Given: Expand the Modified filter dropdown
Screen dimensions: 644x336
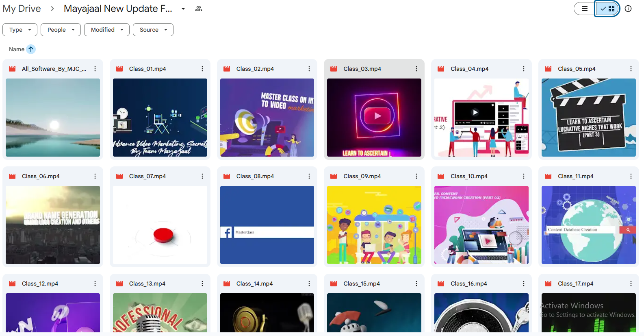Looking at the screenshot, I should tap(106, 30).
